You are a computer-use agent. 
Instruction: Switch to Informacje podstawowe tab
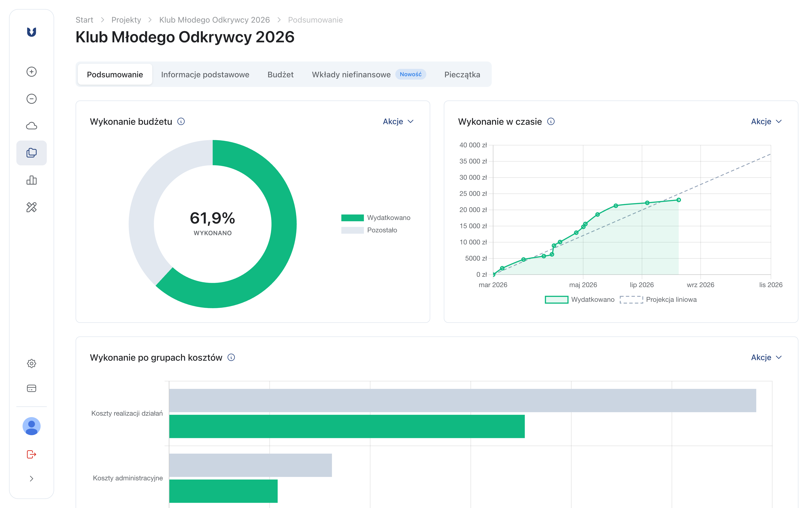205,74
